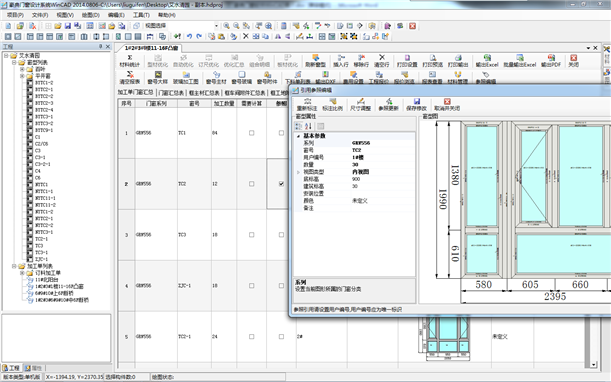Image resolution: width=611 pixels, height=382 pixels.
Task: Collapse 基本参数 group in property grid
Action: 298,136
